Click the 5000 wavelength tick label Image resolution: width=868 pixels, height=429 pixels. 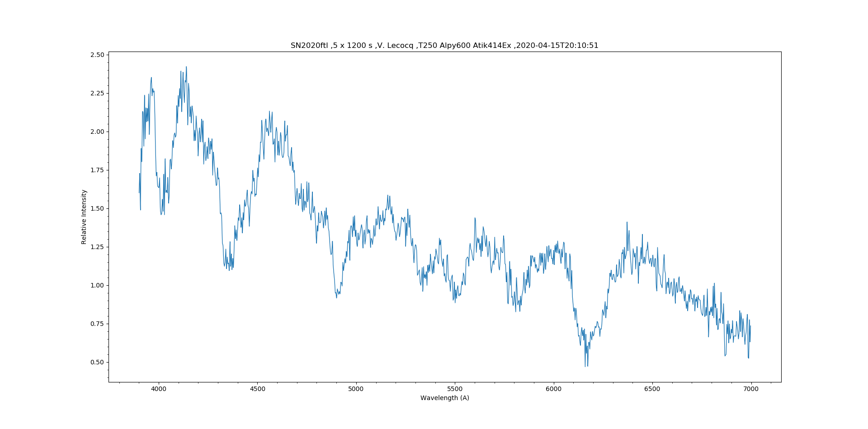356,389
